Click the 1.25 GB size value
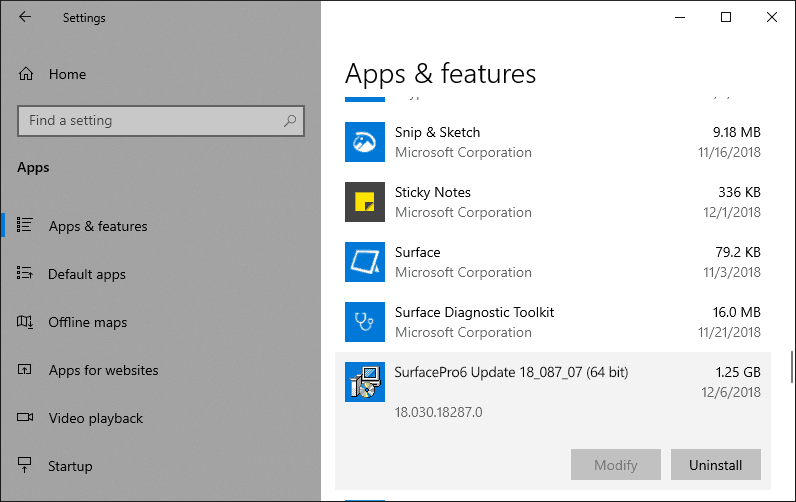 [x=738, y=372]
